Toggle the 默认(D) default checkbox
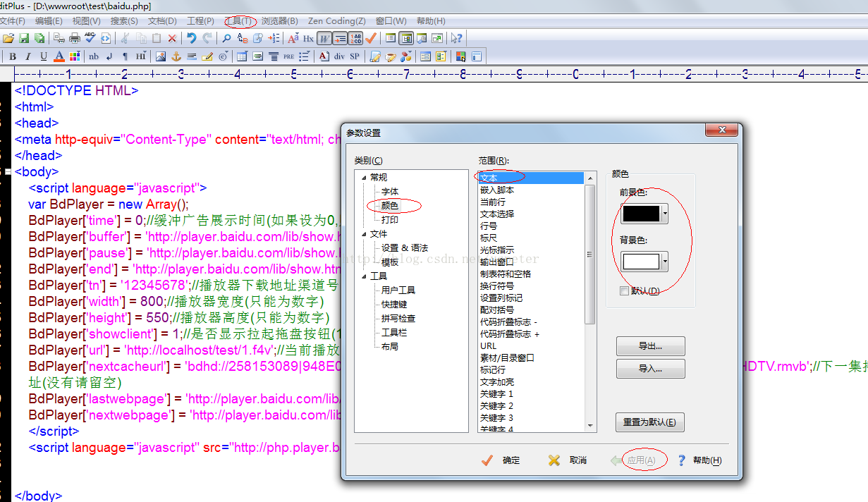The height and width of the screenshot is (502, 868). tap(624, 290)
